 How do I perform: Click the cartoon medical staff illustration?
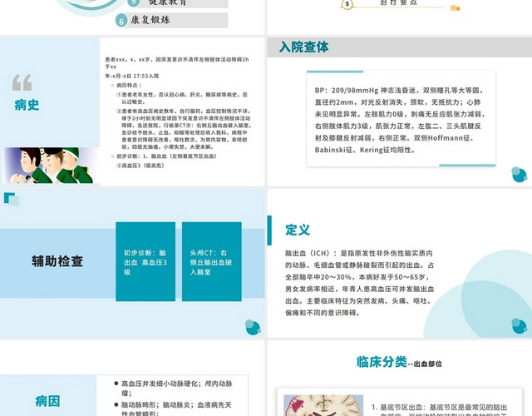point(50,166)
